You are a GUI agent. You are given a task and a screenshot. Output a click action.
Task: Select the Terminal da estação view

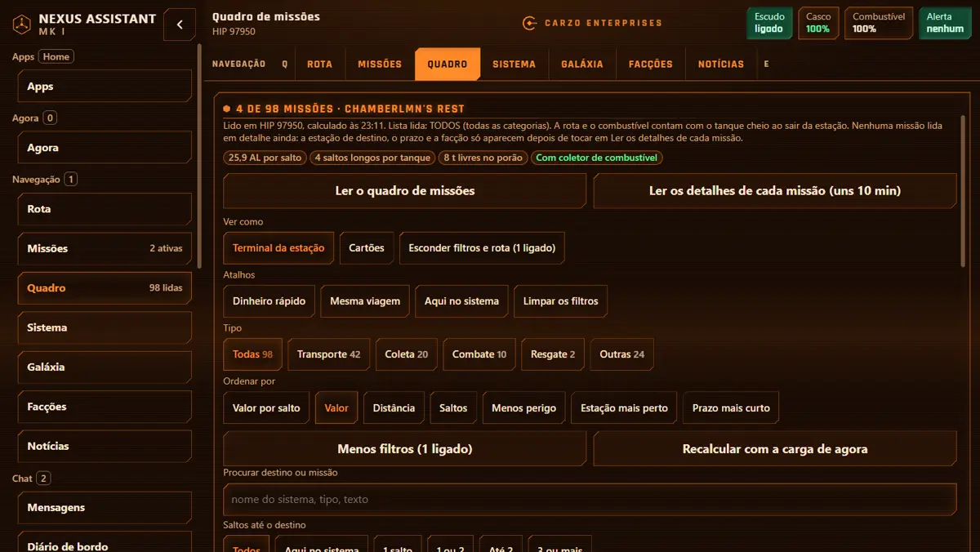278,248
